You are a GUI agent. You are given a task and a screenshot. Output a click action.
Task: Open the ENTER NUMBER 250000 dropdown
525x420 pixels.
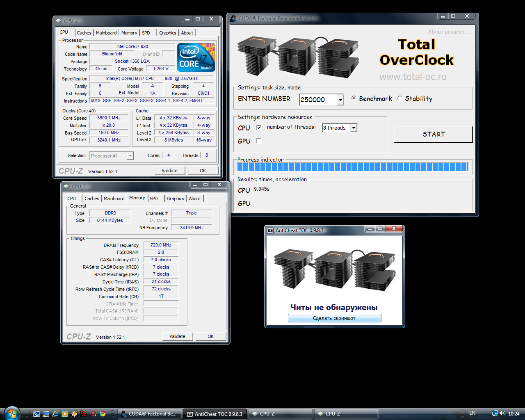[x=340, y=100]
